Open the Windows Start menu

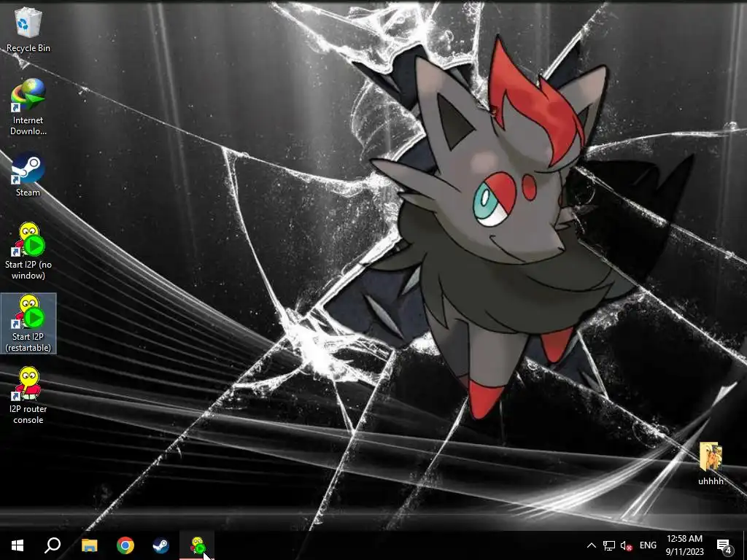pyautogui.click(x=18, y=545)
